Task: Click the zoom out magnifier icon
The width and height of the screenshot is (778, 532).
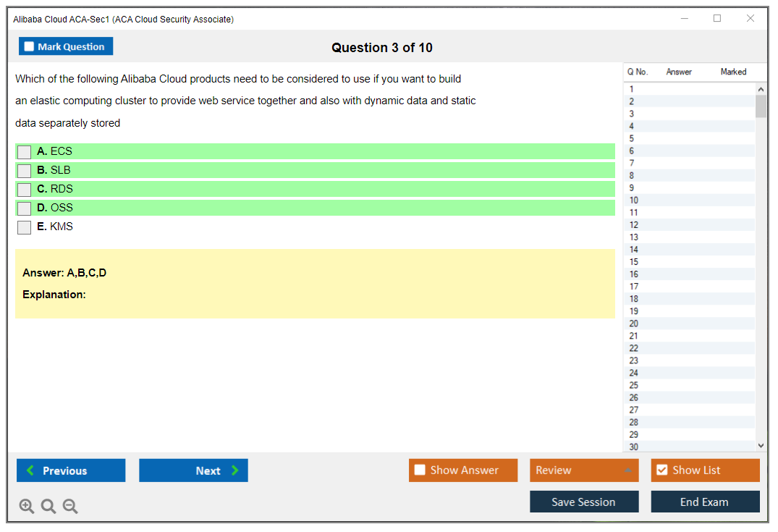Action: (70, 506)
